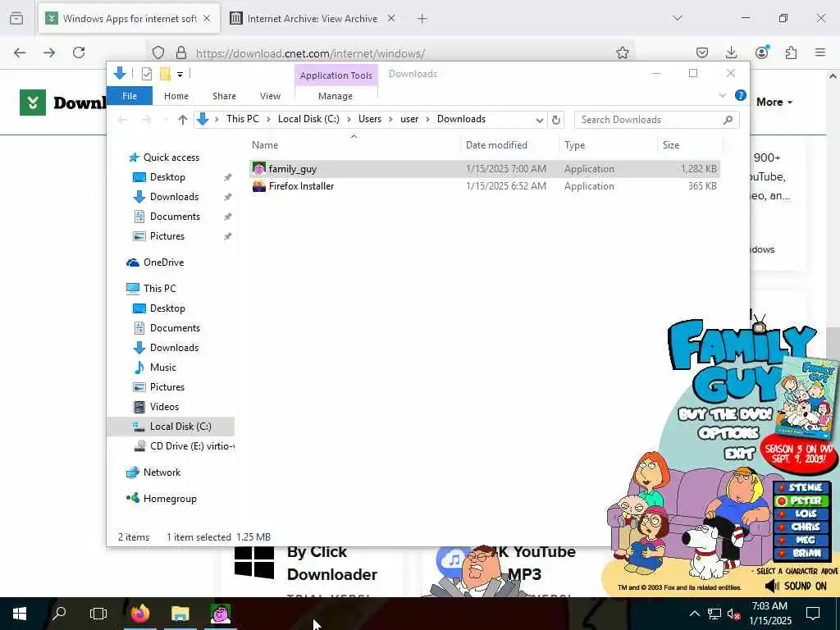Select CHRIS character in Family Guy widget

[x=802, y=527]
